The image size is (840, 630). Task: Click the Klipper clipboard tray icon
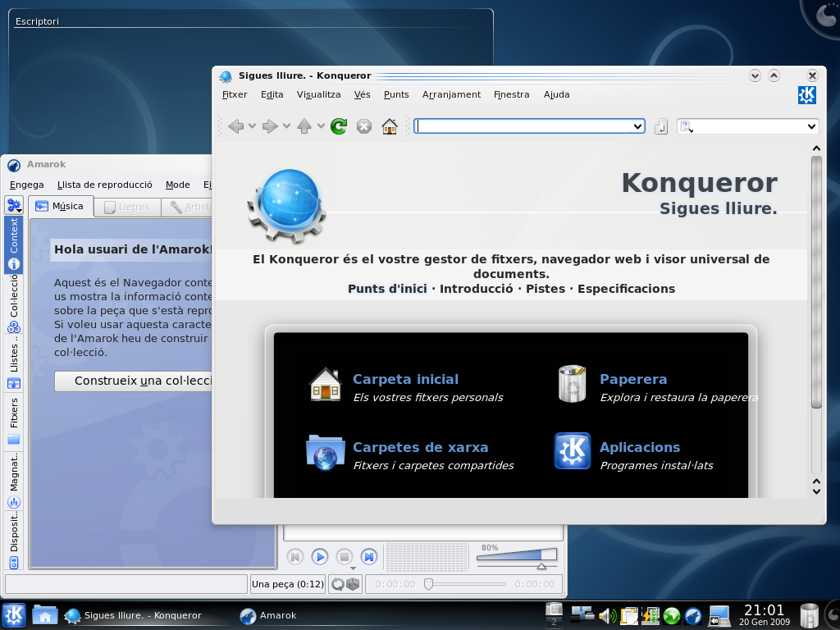coord(629,616)
